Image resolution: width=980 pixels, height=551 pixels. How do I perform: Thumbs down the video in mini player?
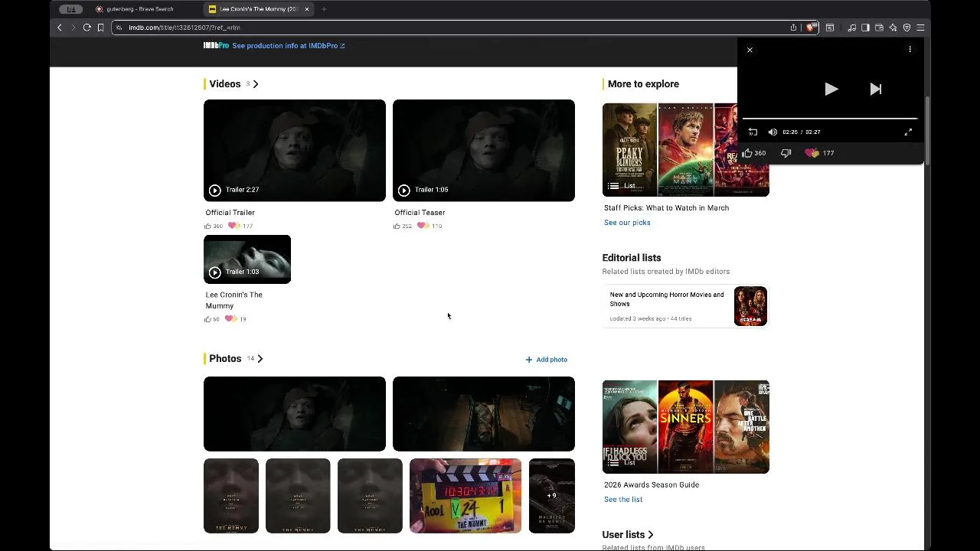[786, 153]
